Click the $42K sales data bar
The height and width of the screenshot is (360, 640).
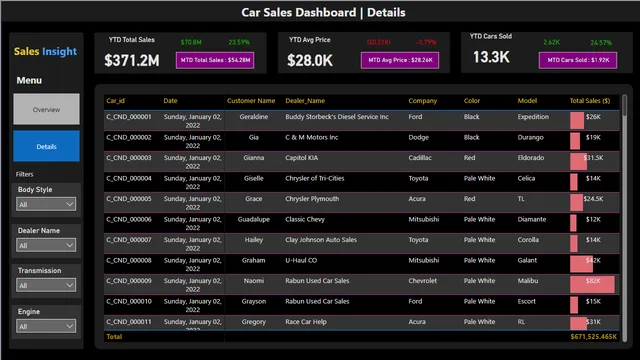click(x=581, y=264)
